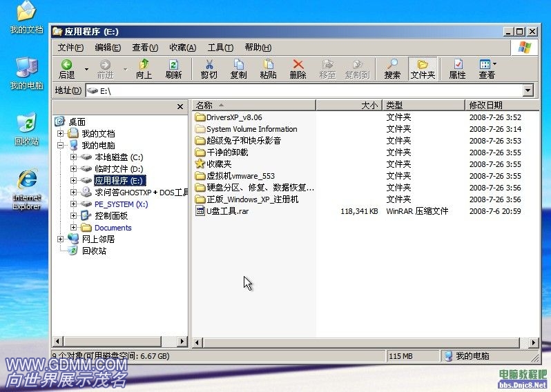The height and width of the screenshot is (392, 551).
Task: Expand 网上邻居 tree node
Action: [61, 239]
